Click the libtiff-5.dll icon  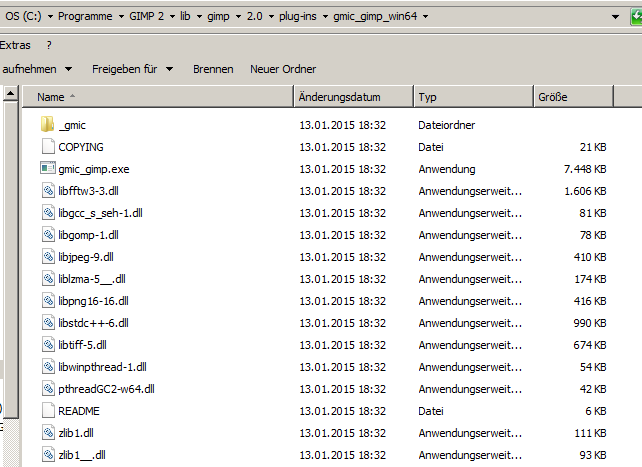tap(48, 345)
